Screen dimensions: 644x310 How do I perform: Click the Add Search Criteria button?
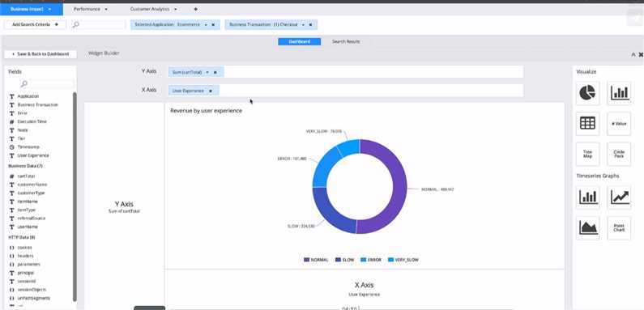35,24
